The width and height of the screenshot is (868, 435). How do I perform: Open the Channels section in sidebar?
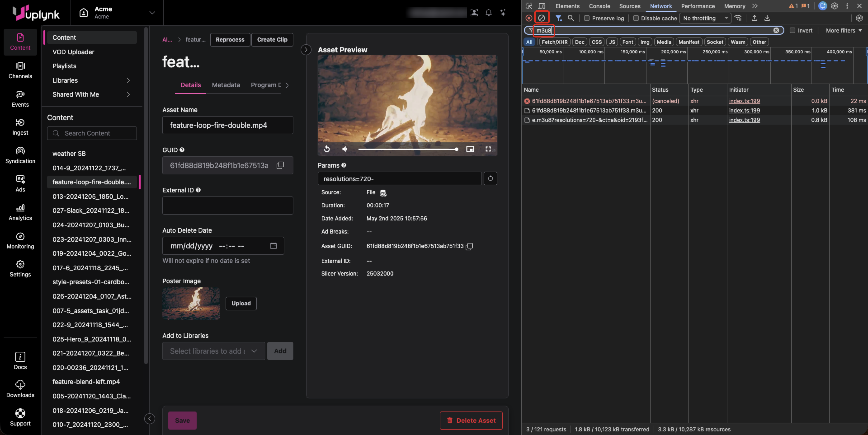pyautogui.click(x=20, y=70)
